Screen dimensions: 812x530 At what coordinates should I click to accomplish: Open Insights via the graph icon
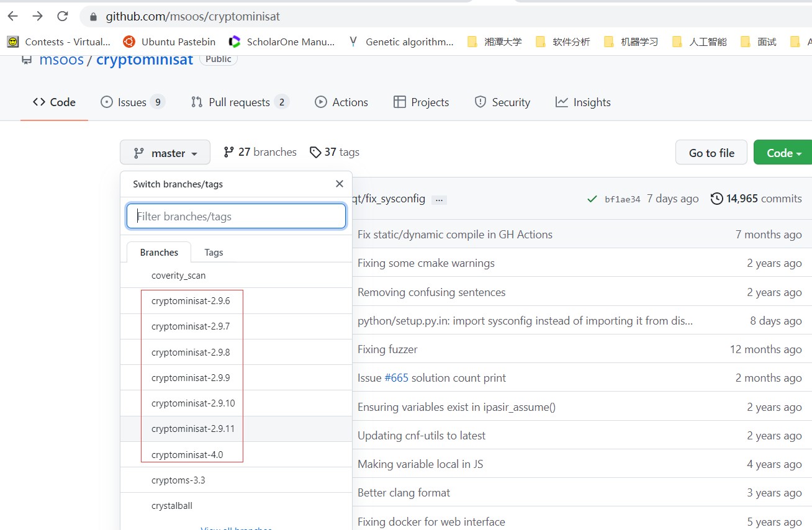562,102
